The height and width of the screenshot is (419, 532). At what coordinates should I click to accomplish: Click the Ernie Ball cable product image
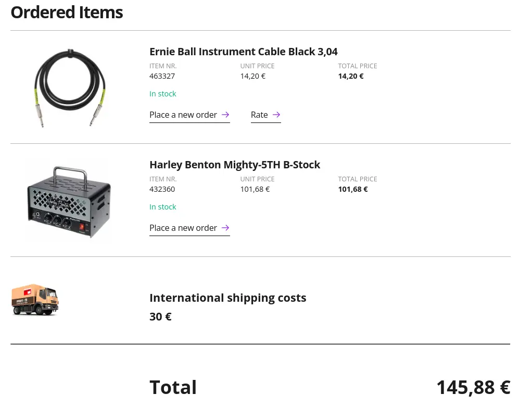(70, 87)
